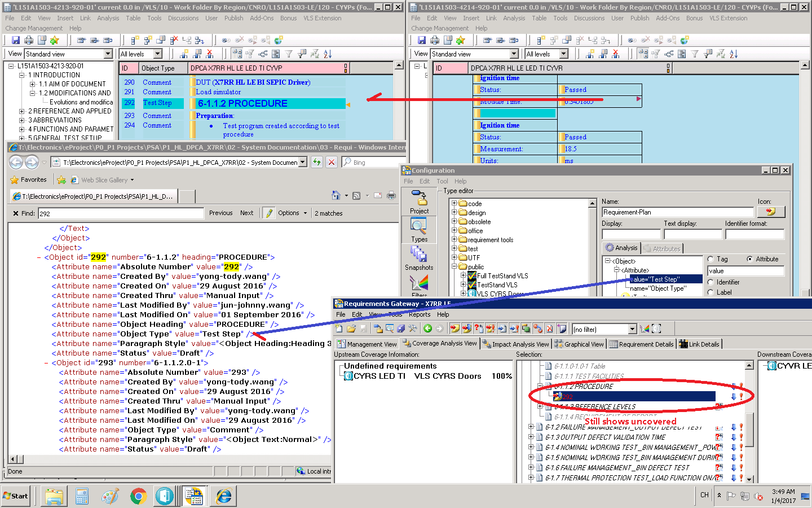
Task: Click the highlight pencil icon in Find bar
Action: pos(269,213)
